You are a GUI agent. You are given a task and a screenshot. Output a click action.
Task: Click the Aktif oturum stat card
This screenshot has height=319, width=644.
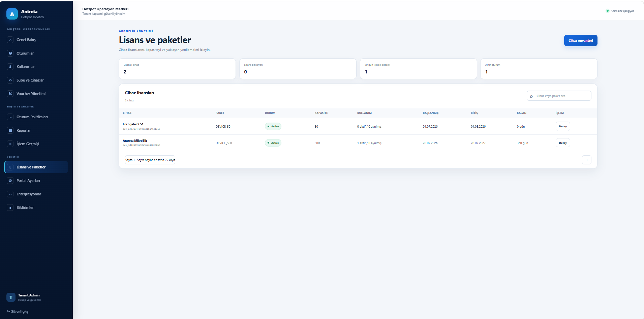click(x=539, y=69)
